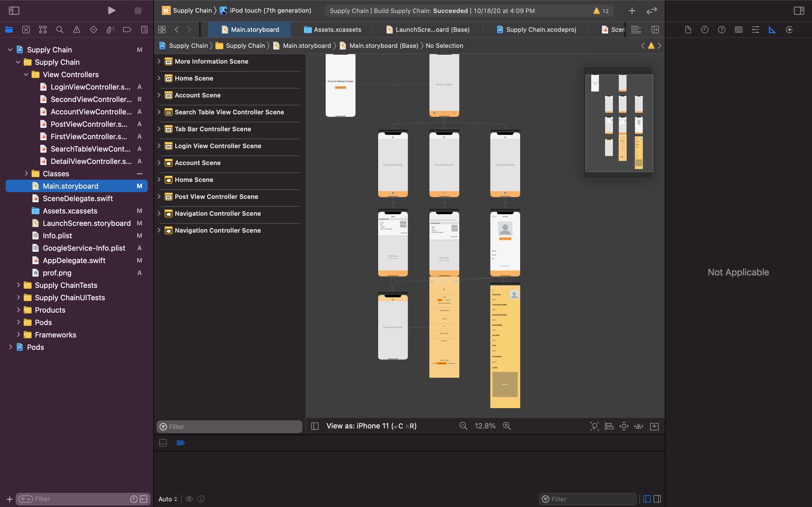This screenshot has width=812, height=507.
Task: Open the Issue navigator warning icon
Action: [76, 30]
